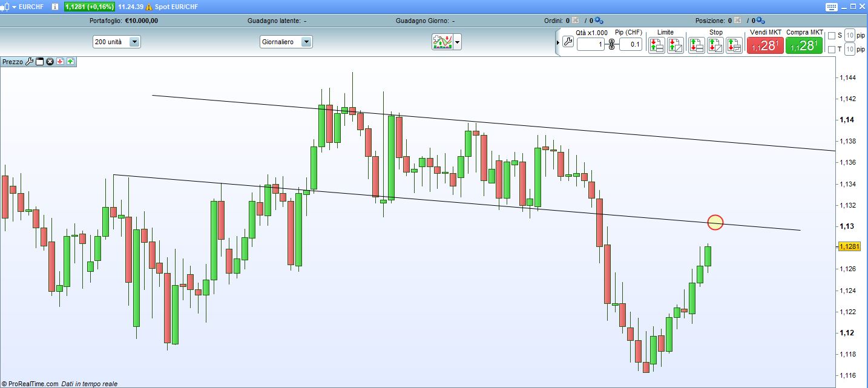
Task: Toggle the chain link between quantity and pip
Action: pos(611,44)
